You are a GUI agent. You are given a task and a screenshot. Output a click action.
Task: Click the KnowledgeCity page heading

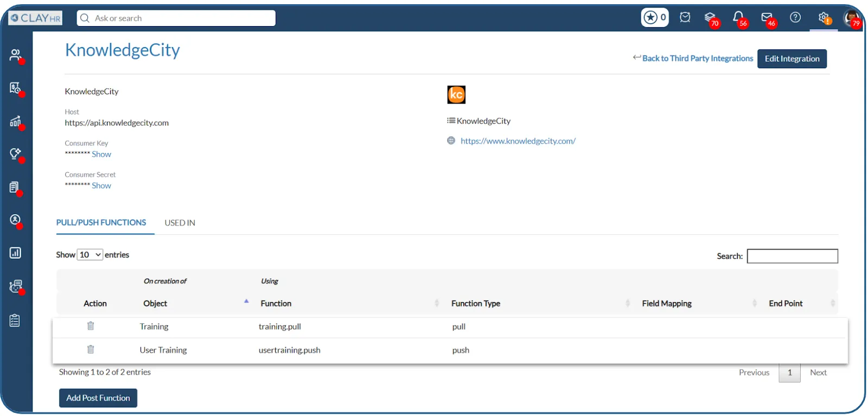coord(122,50)
